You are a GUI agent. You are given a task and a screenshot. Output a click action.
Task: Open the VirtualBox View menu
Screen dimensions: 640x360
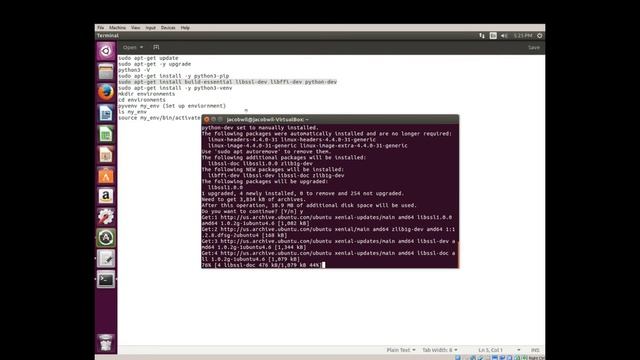[x=136, y=28]
